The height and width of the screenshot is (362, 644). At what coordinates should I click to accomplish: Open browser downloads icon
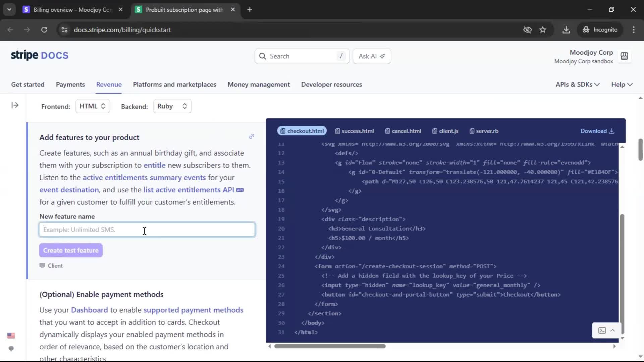pos(566,30)
